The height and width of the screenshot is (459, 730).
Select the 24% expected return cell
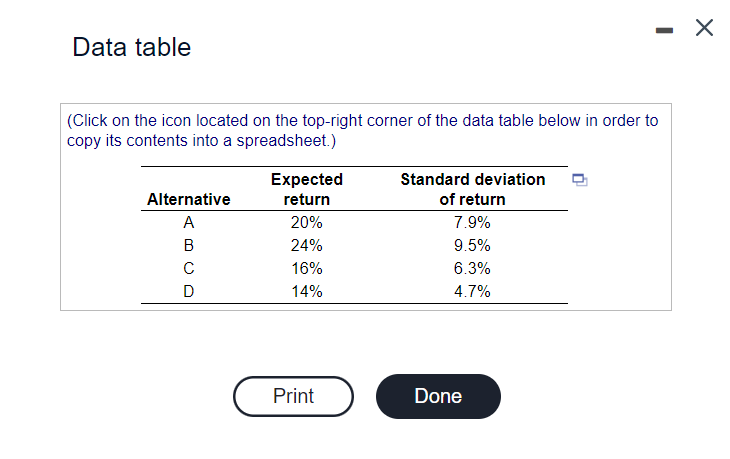pos(307,245)
